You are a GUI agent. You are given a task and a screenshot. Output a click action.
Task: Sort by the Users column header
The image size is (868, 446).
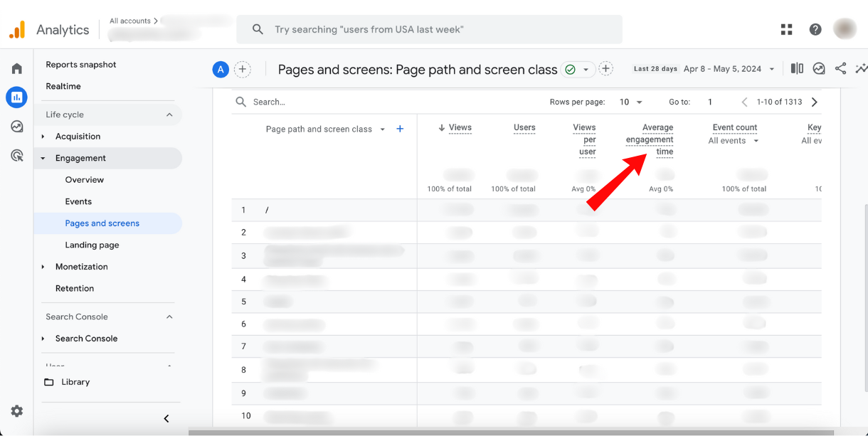click(x=524, y=127)
